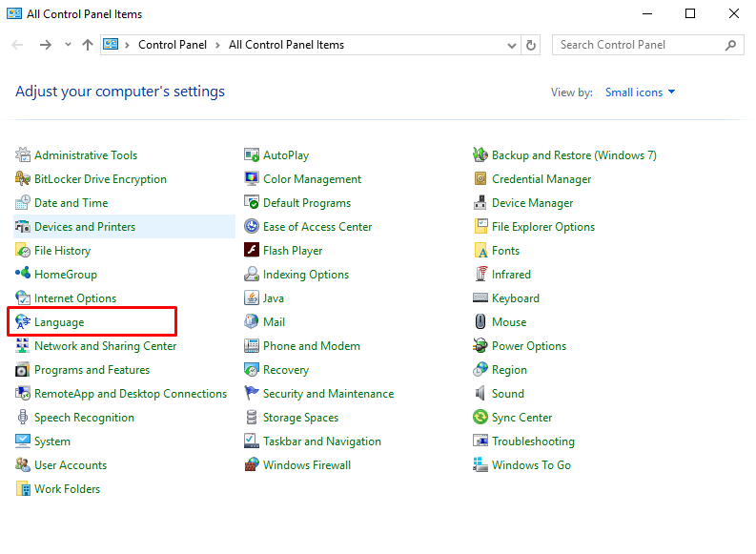Open the Indexing Options link
756x554 pixels.
[x=306, y=275]
